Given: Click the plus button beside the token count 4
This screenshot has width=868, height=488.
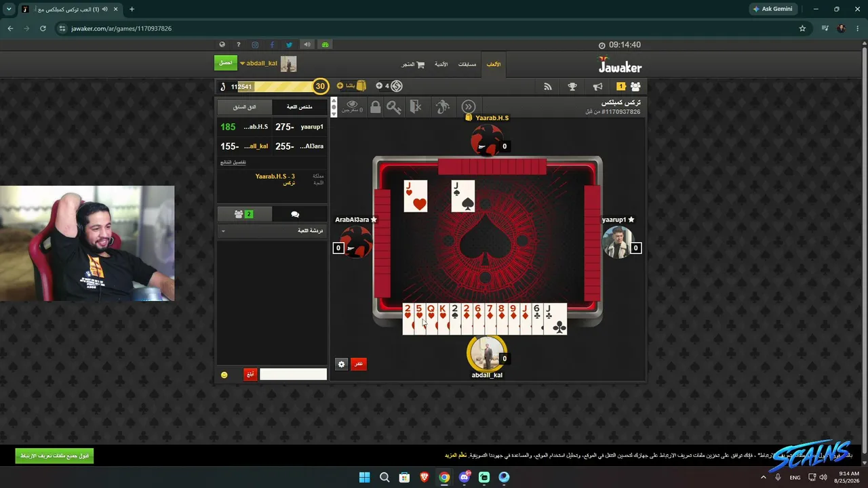Looking at the screenshot, I should point(379,86).
